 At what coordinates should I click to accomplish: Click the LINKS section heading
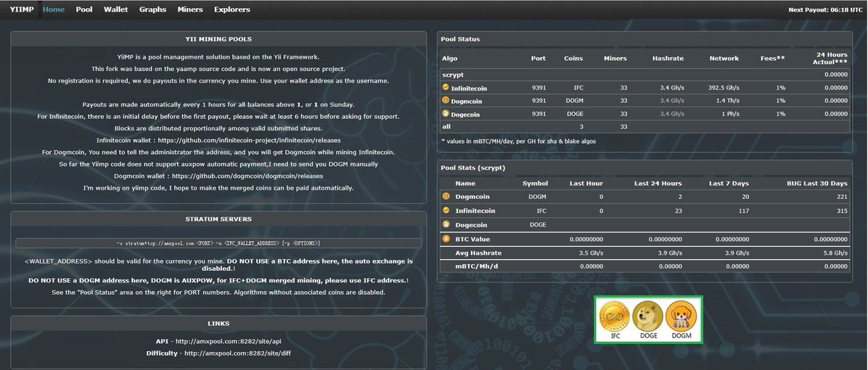(218, 323)
